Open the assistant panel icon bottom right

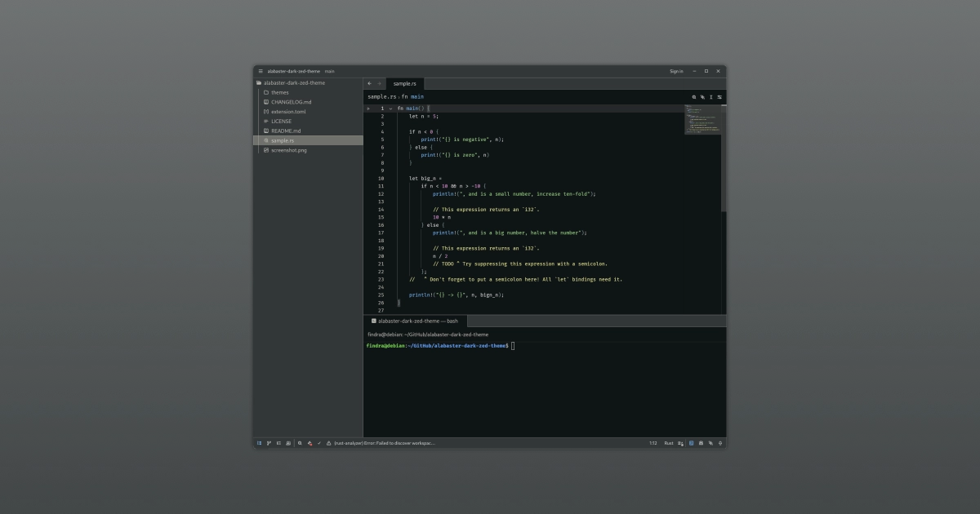point(710,443)
